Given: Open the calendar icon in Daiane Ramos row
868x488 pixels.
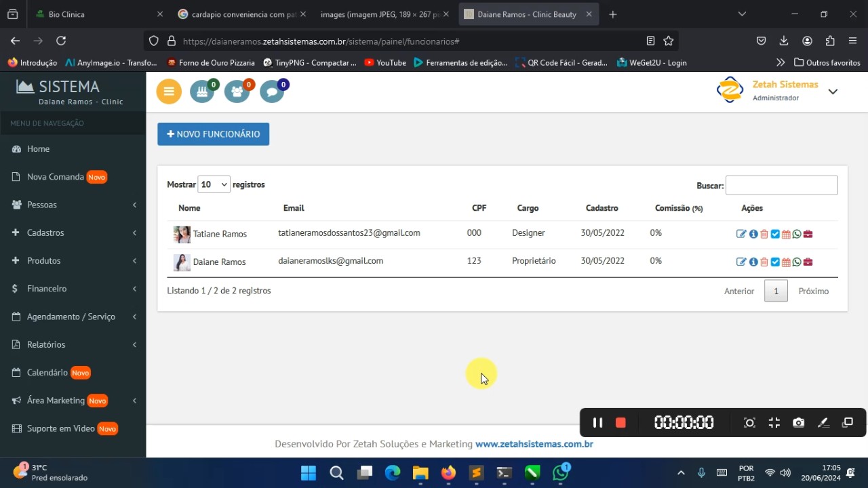Looking at the screenshot, I should tap(786, 262).
